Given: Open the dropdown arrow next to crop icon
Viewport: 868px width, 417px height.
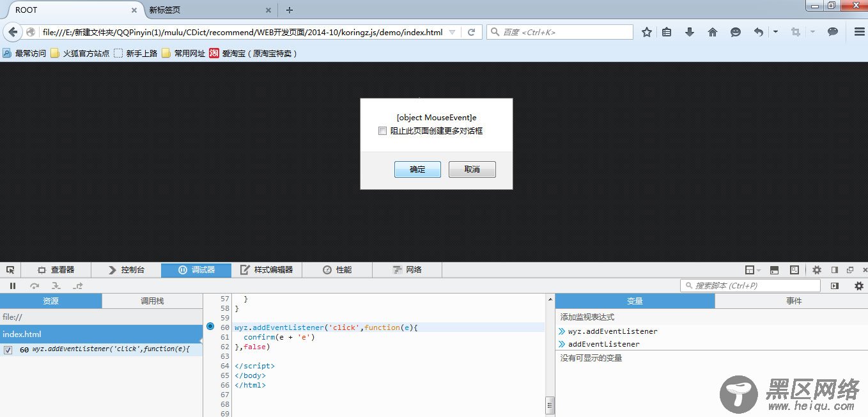Looking at the screenshot, I should (x=812, y=32).
